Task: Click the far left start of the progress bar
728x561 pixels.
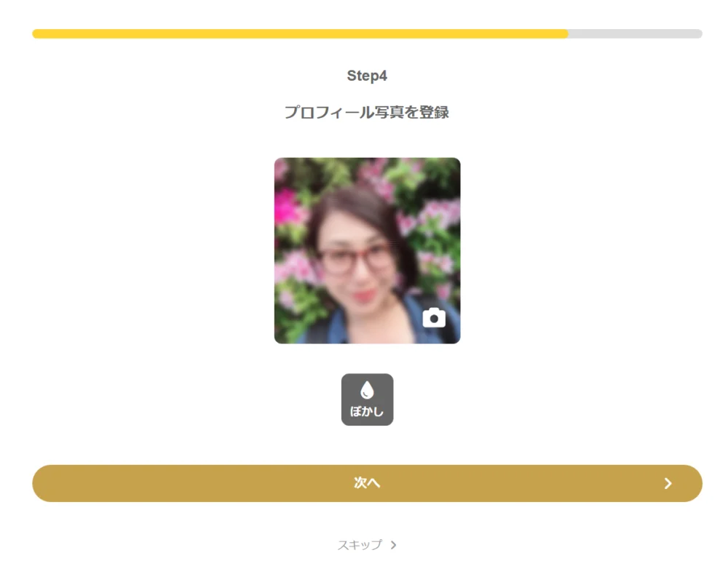Action: tap(36, 34)
